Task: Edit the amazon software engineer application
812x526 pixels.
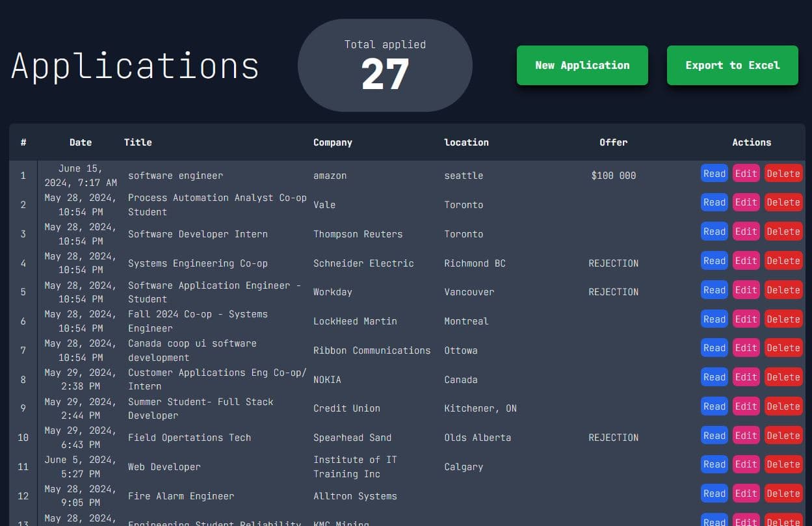Action: [746, 173]
